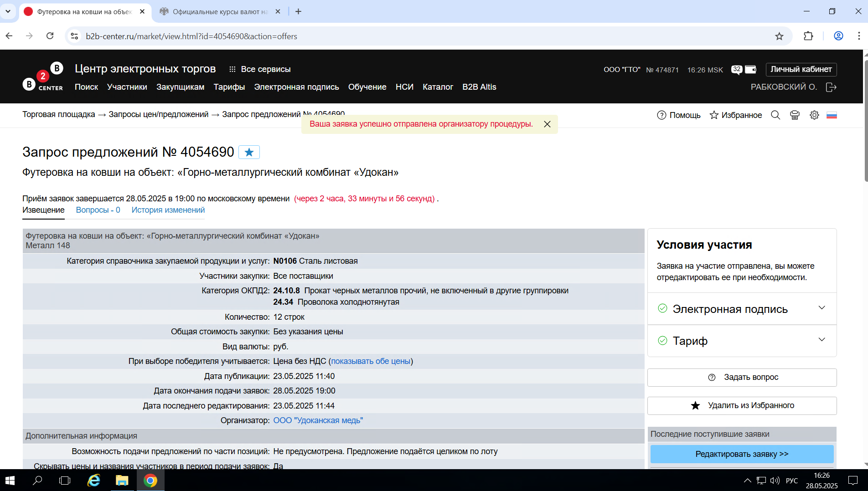Viewport: 868px width, 491px height.
Task: Open the messages icon with 32 badge
Action: (x=737, y=70)
